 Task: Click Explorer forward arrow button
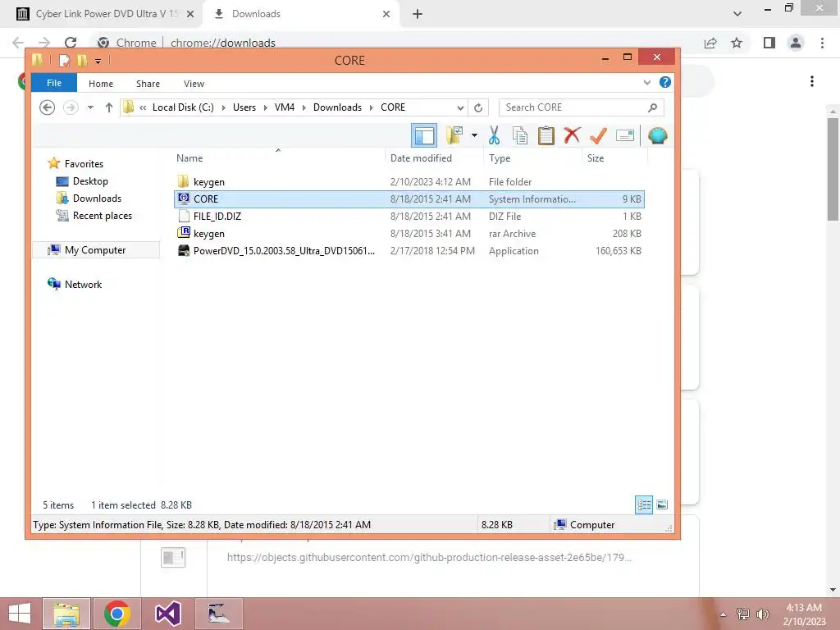tap(71, 107)
